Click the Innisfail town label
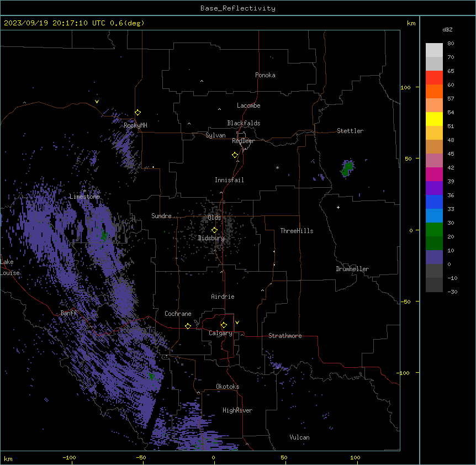 click(229, 180)
